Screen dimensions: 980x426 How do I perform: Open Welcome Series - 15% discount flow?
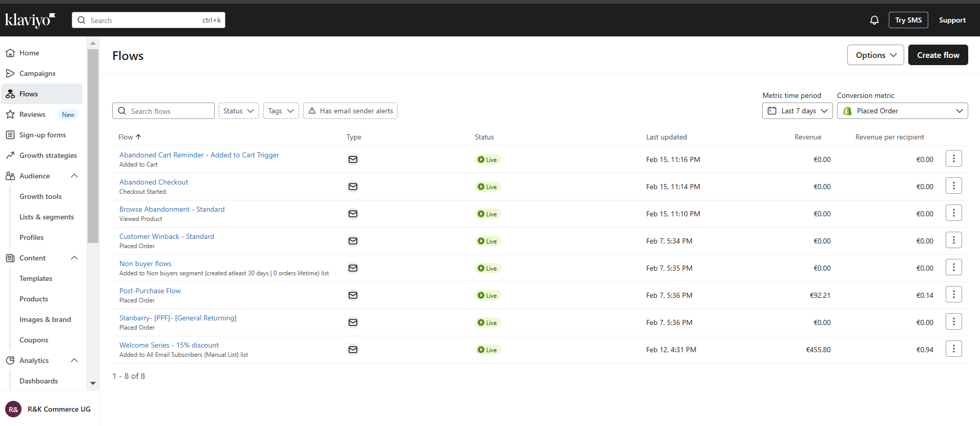click(x=169, y=345)
